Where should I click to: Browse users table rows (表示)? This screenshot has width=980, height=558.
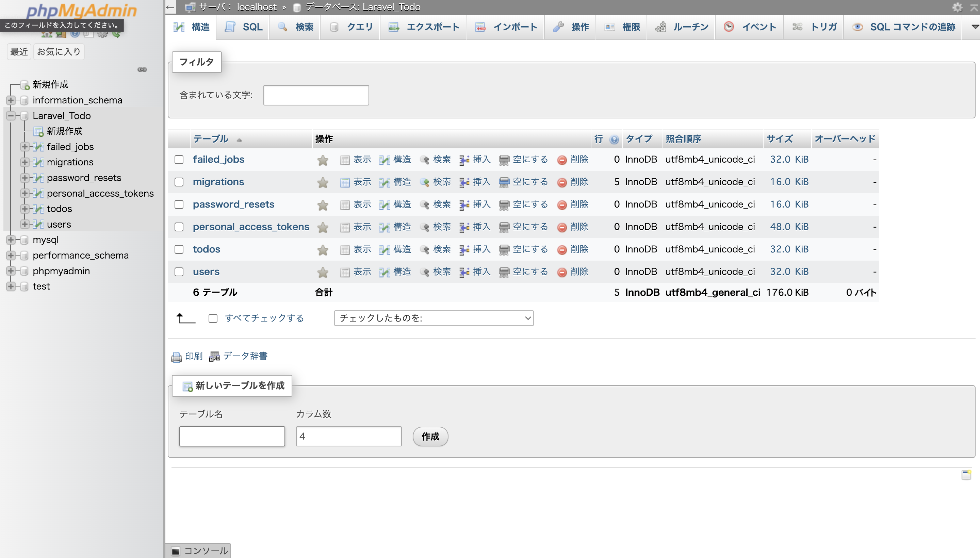pos(356,272)
